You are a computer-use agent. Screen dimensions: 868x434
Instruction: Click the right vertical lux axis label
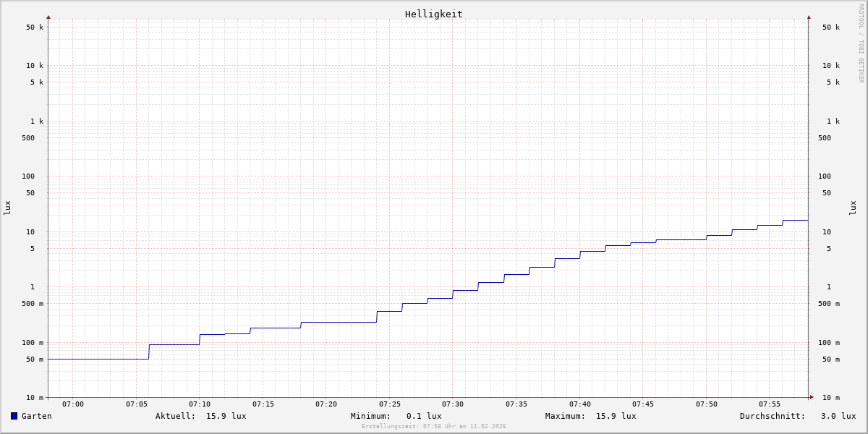[x=854, y=208]
